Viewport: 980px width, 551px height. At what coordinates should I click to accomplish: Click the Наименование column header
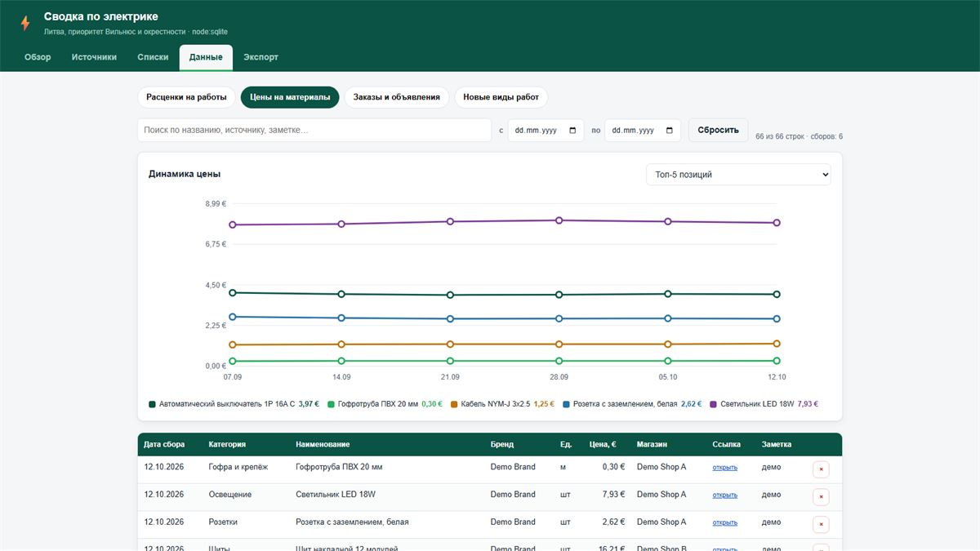pos(323,445)
